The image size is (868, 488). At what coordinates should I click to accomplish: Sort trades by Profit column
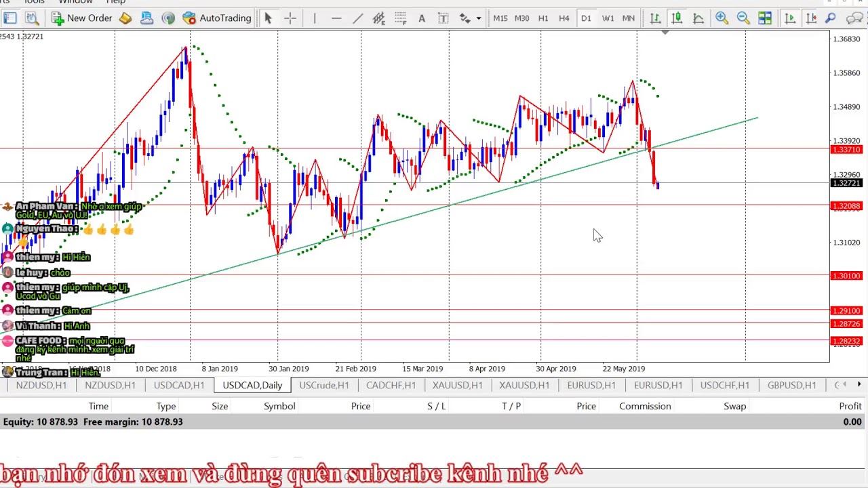850,406
